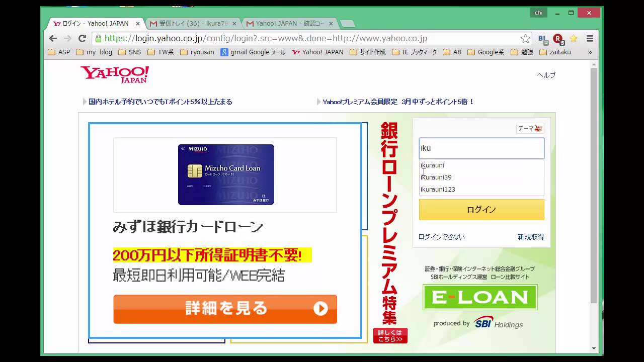Select the ikurauni autocomplete suggestion

click(x=432, y=165)
